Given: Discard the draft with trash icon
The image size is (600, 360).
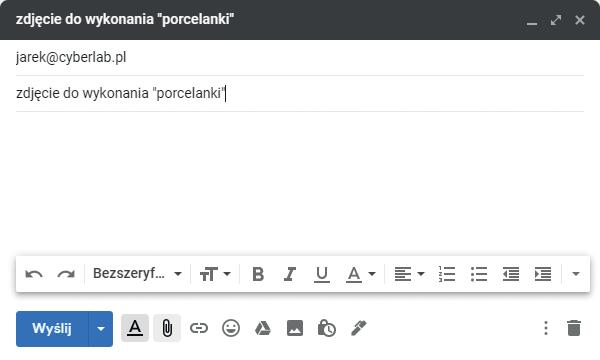Looking at the screenshot, I should click(x=574, y=328).
